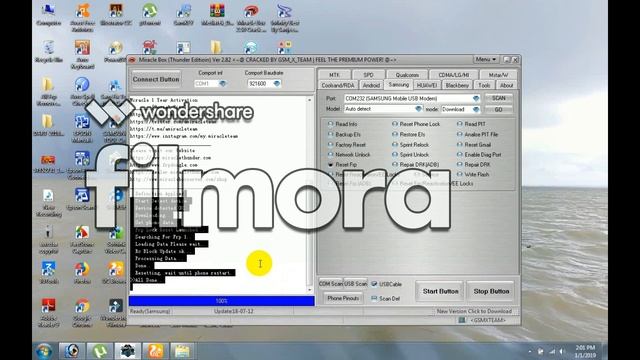The width and height of the screenshot is (640, 360).
Task: Switch to Qualcomm tab
Action: (407, 75)
